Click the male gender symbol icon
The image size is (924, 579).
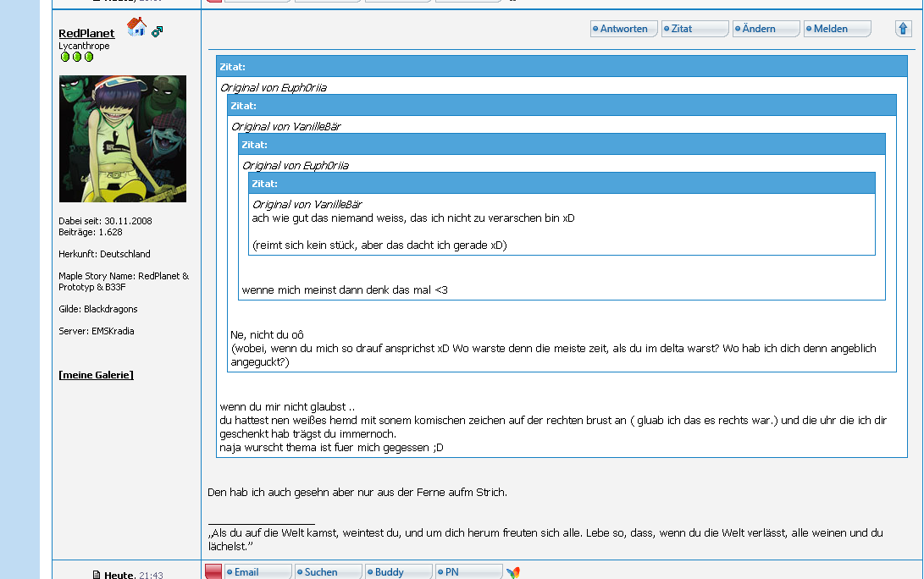click(157, 32)
